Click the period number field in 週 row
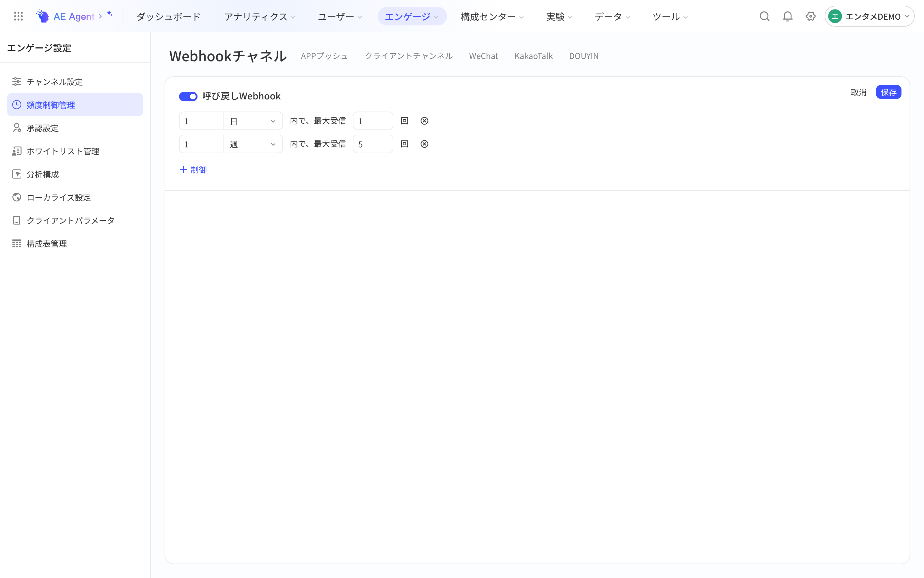Image resolution: width=924 pixels, height=578 pixels. point(202,144)
